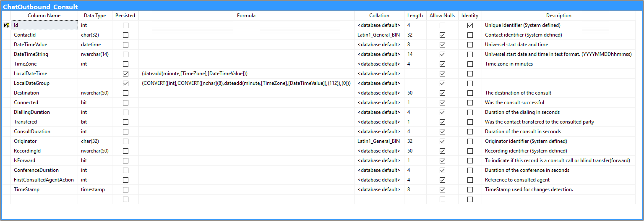Click description 'Time zone in minutes'
The height and width of the screenshot is (221, 644).
509,64
